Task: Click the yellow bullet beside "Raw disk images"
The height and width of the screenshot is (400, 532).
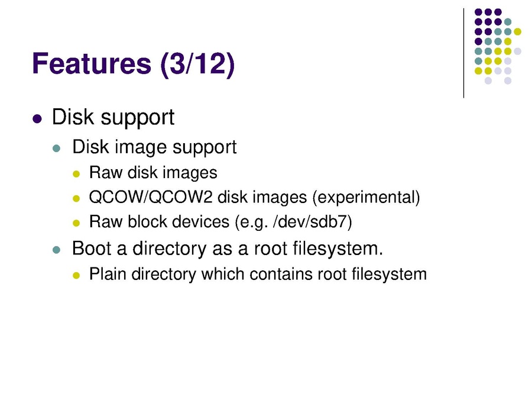Action: [x=75, y=174]
